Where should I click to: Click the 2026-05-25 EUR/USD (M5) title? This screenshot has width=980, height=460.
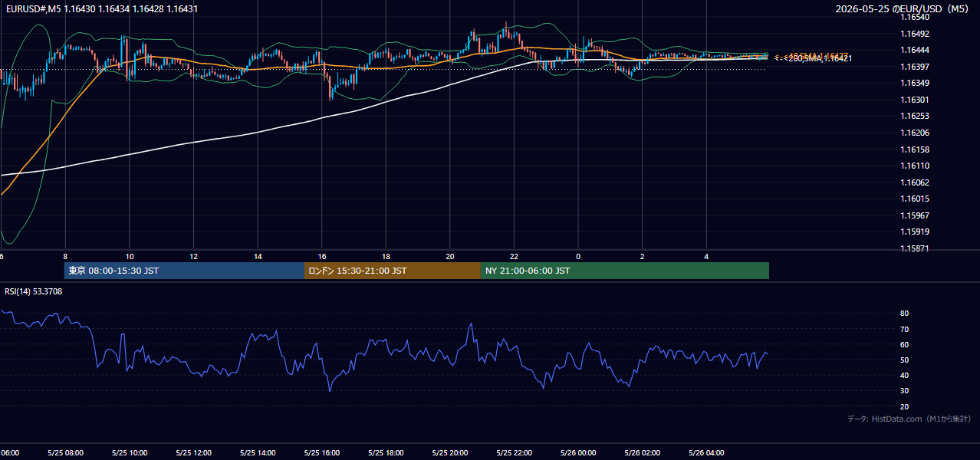pyautogui.click(x=903, y=8)
